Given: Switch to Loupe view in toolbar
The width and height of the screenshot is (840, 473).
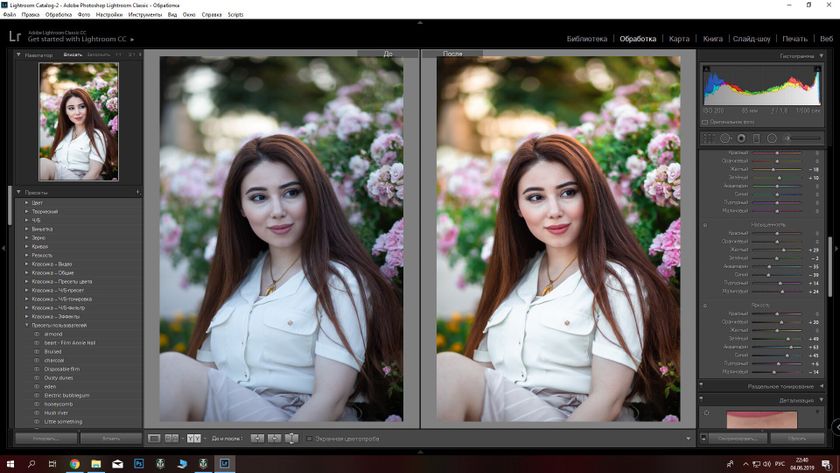Looking at the screenshot, I should (x=155, y=438).
